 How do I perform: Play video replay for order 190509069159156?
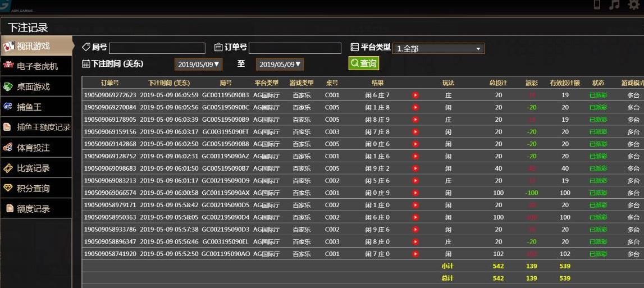[415, 132]
